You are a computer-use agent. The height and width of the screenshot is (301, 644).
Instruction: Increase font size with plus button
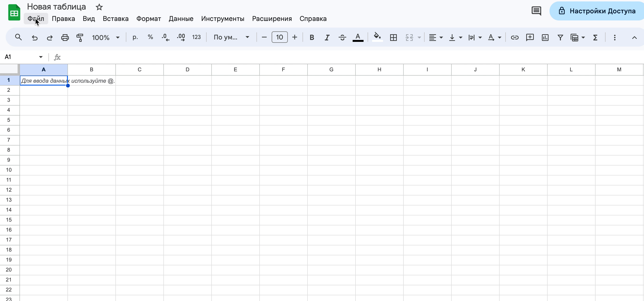295,37
